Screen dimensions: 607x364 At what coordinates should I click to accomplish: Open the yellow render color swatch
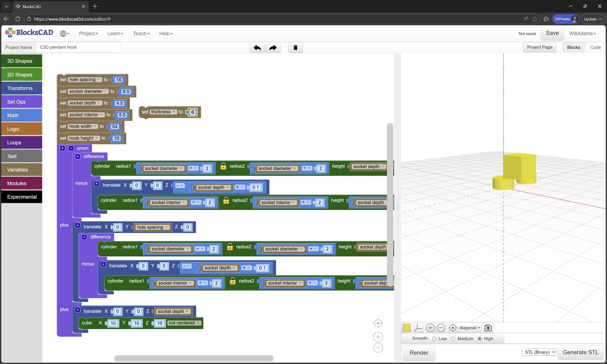pyautogui.click(x=407, y=328)
